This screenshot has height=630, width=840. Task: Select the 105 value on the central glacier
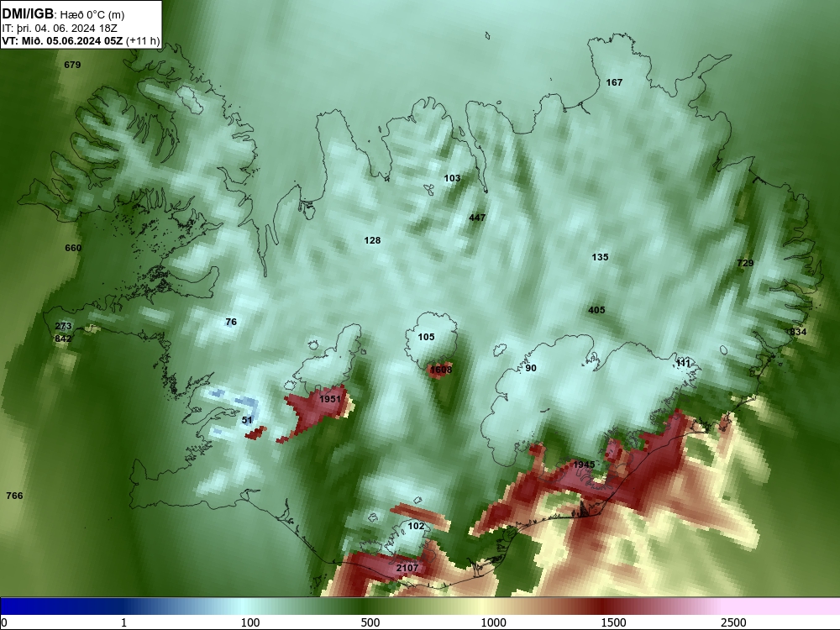pyautogui.click(x=426, y=337)
